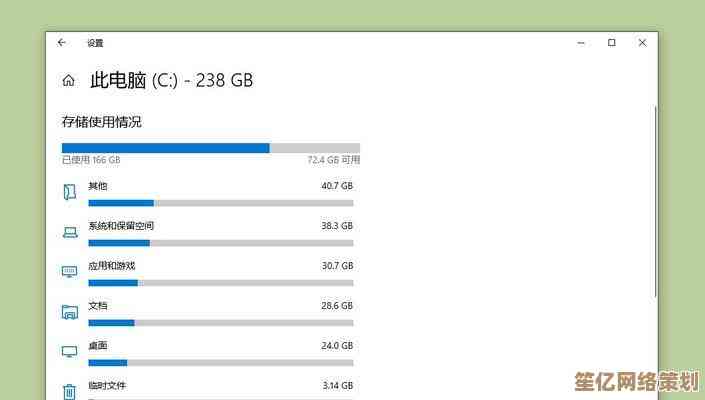Open the 临时文件 storage entry

(x=107, y=386)
